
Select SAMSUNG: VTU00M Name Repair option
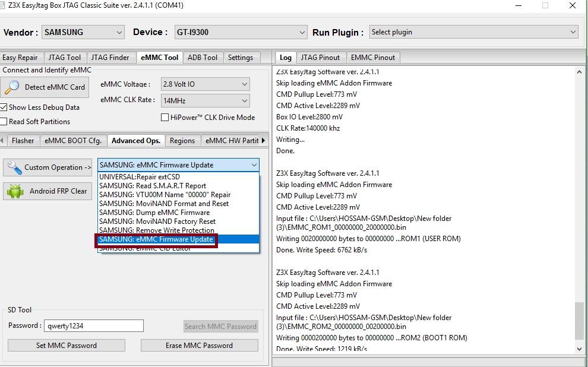(x=178, y=195)
